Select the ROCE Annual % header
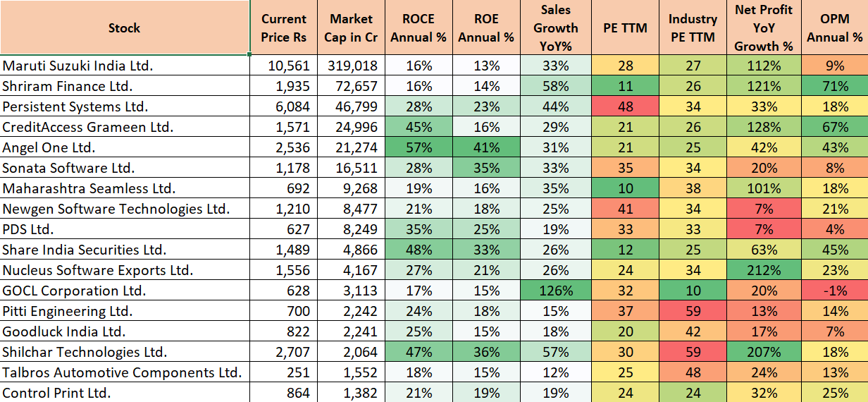This screenshot has height=402, width=868. pyautogui.click(x=418, y=28)
